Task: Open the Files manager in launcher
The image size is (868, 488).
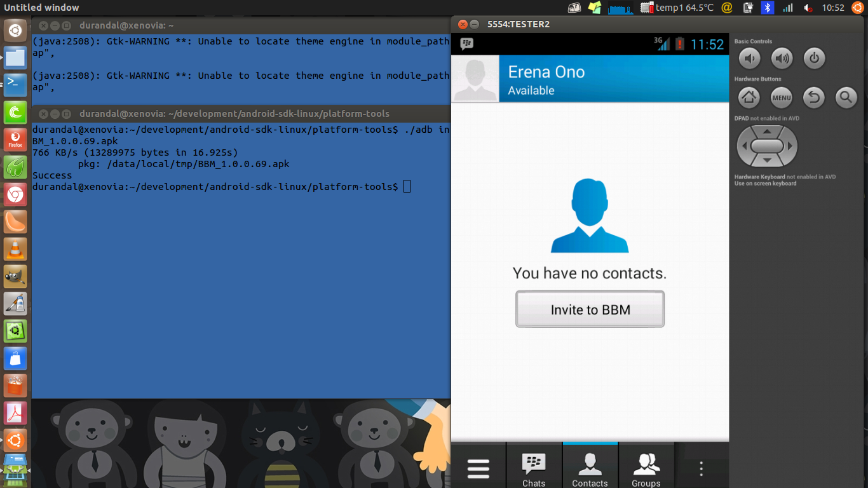Action: coord(16,57)
